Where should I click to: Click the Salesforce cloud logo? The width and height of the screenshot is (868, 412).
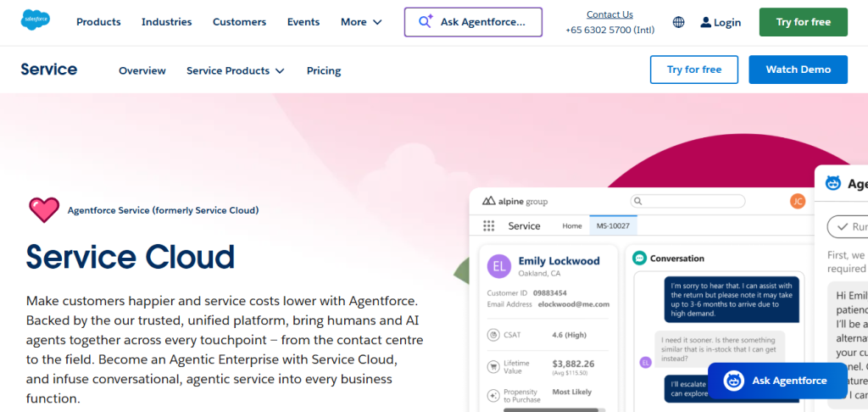point(36,20)
